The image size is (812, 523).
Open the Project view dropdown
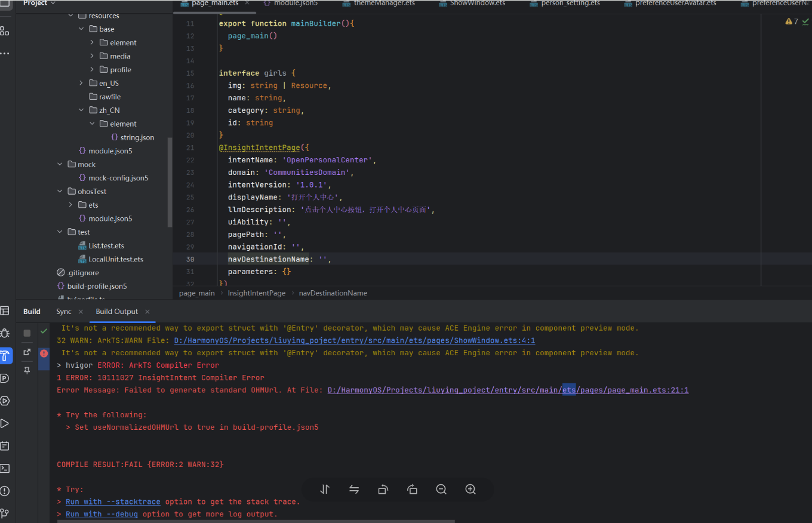[39, 4]
